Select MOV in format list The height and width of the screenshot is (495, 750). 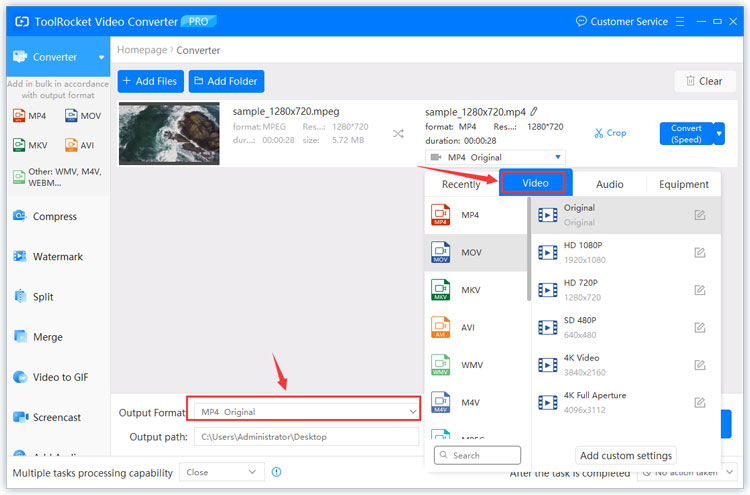coord(476,253)
